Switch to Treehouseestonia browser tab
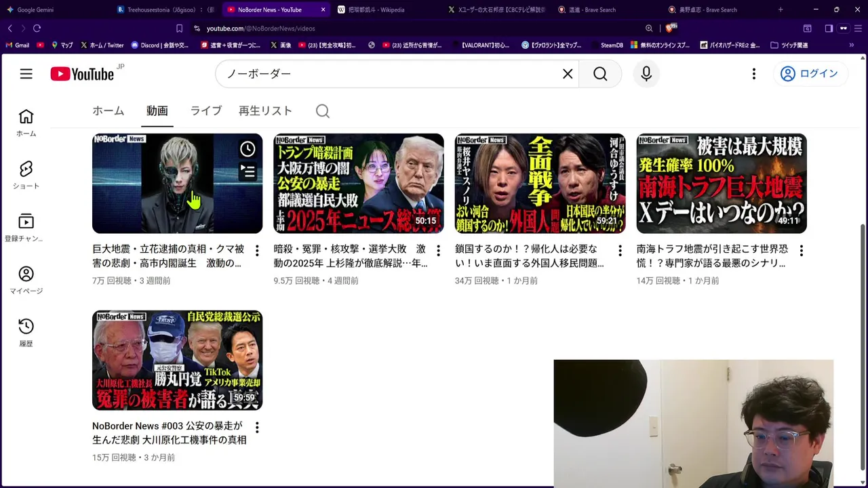The image size is (868, 488). pos(166,9)
